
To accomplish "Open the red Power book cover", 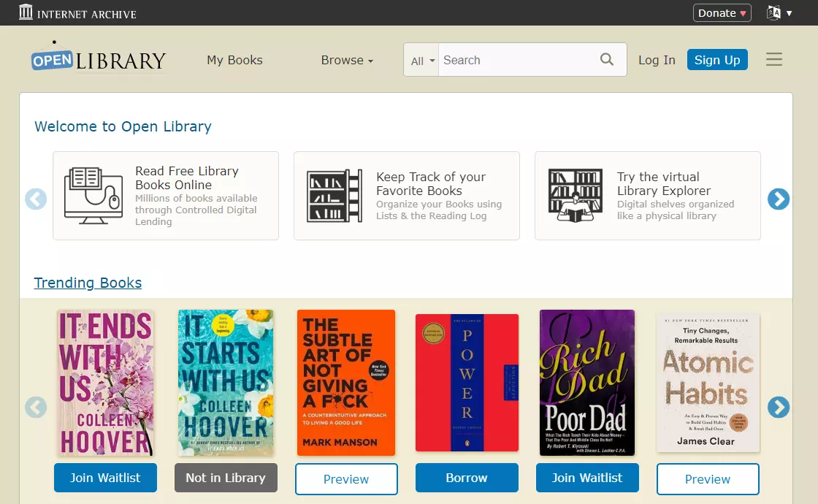I will click(x=467, y=383).
